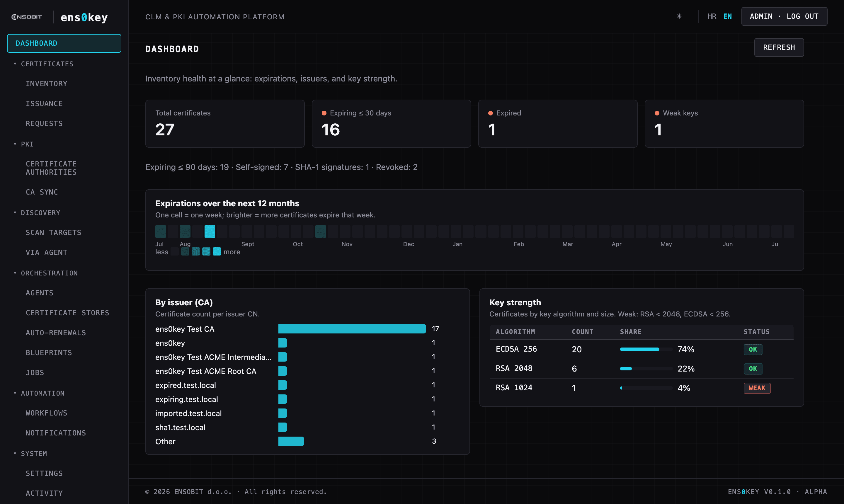The width and height of the screenshot is (844, 504).
Task: Select the RSA 1024 row label
Action: coord(514,388)
